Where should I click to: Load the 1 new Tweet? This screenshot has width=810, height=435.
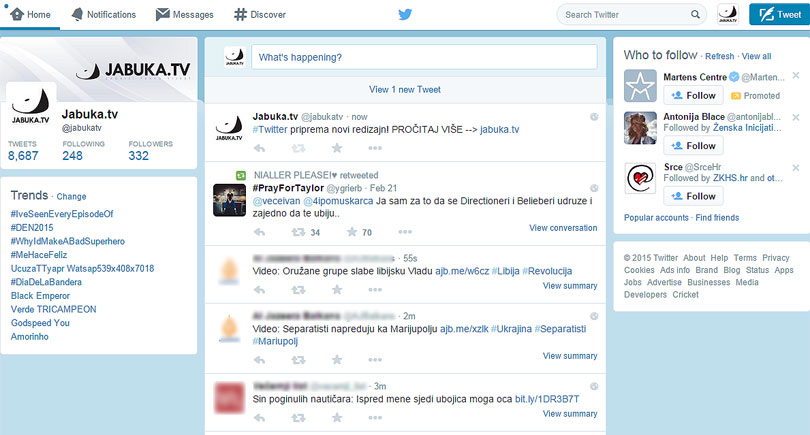coord(405,90)
